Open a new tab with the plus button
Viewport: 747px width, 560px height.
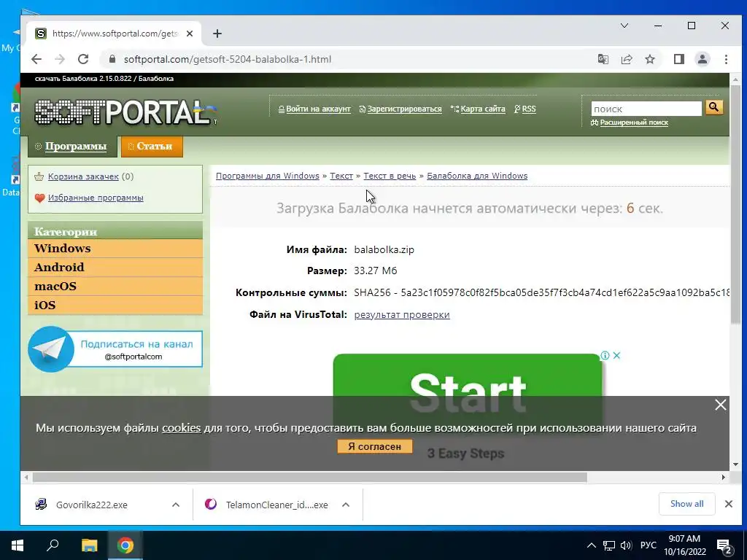[x=217, y=34]
